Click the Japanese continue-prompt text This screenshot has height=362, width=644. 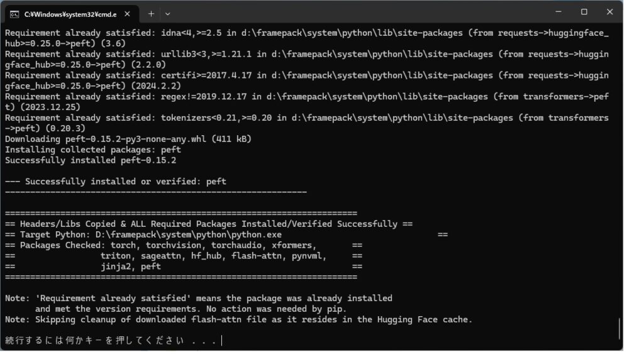click(x=111, y=341)
